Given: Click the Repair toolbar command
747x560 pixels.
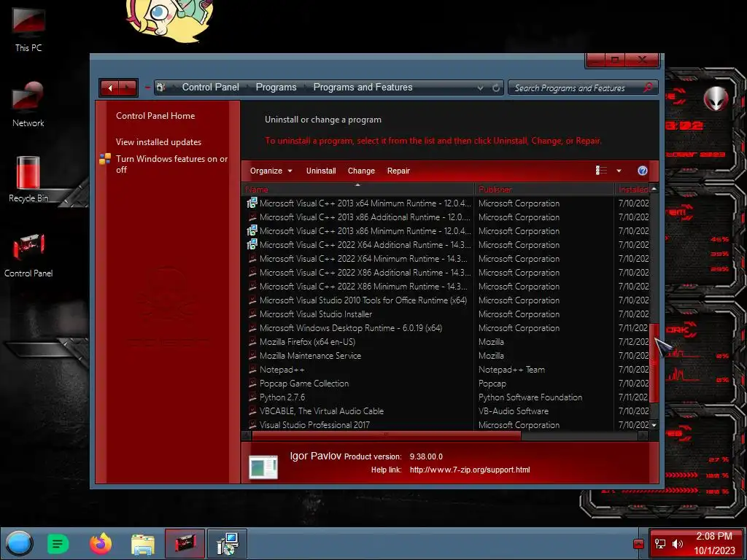Looking at the screenshot, I should 398,171.
